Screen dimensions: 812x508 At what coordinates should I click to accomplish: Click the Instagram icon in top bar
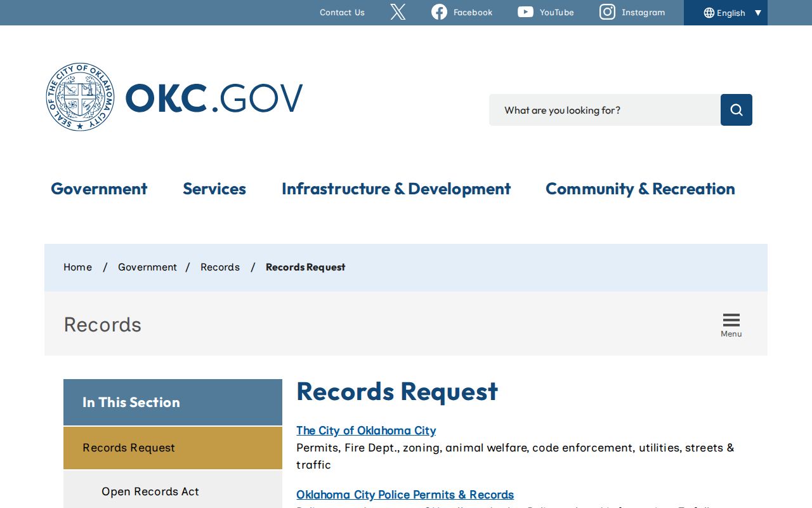tap(607, 12)
